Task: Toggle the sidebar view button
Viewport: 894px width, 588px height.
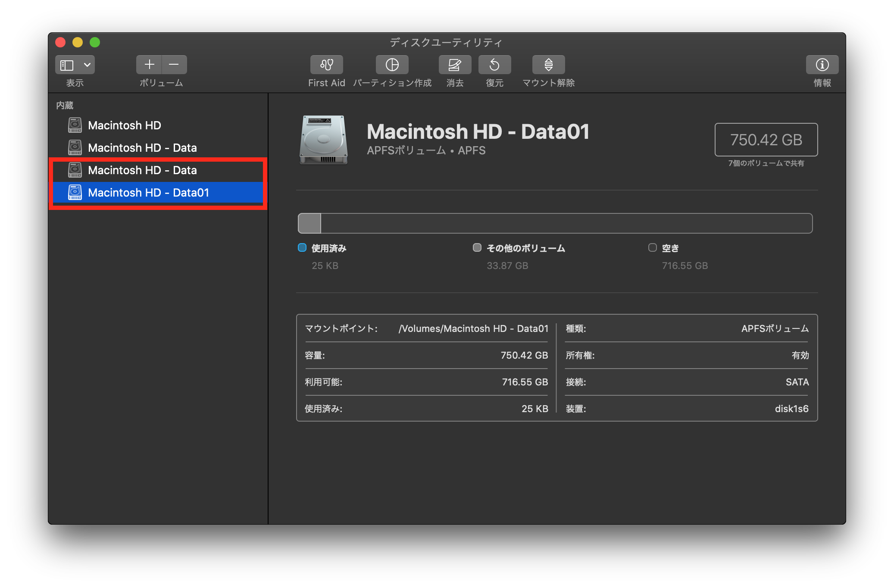Action: [x=67, y=65]
